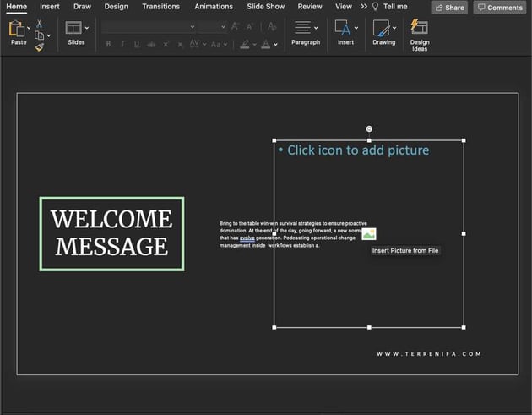This screenshot has width=532, height=415.
Task: Toggle bold formatting
Action: [107, 44]
